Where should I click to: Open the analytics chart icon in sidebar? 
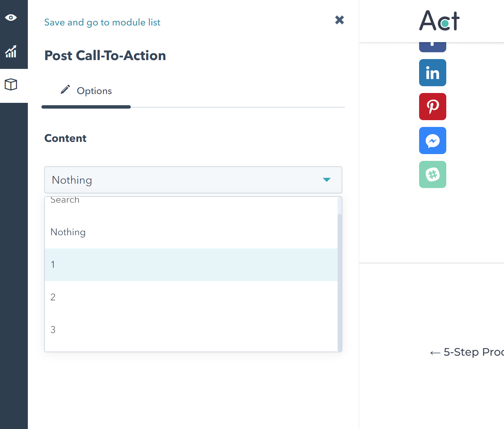point(11,52)
